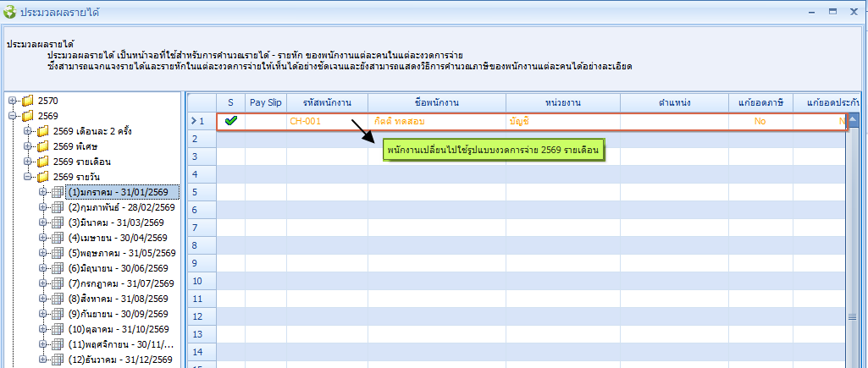
Task: Click the grid scrollbar up arrow
Action: pos(854,120)
